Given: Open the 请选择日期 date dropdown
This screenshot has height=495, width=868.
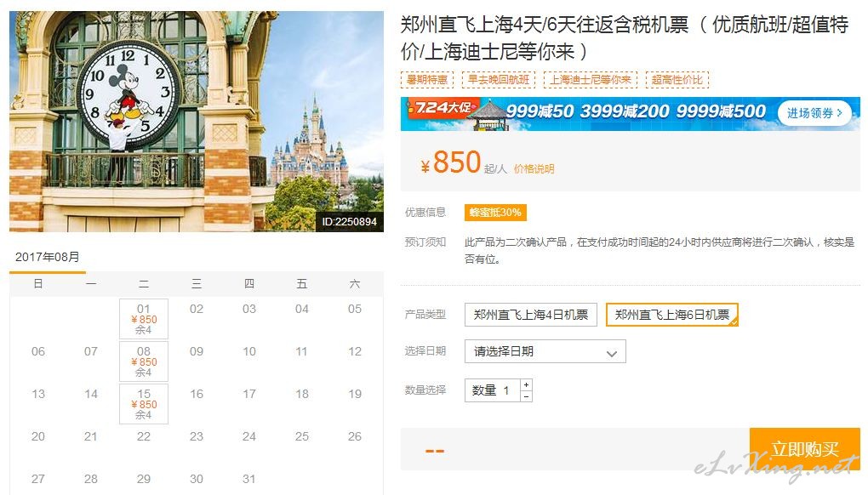Looking at the screenshot, I should (x=545, y=351).
